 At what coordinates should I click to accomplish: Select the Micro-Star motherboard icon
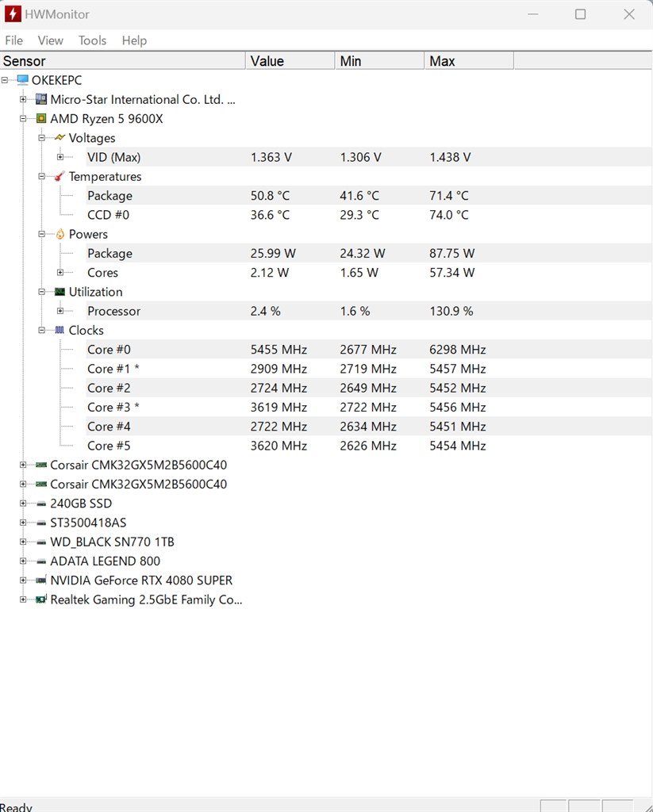[x=40, y=99]
